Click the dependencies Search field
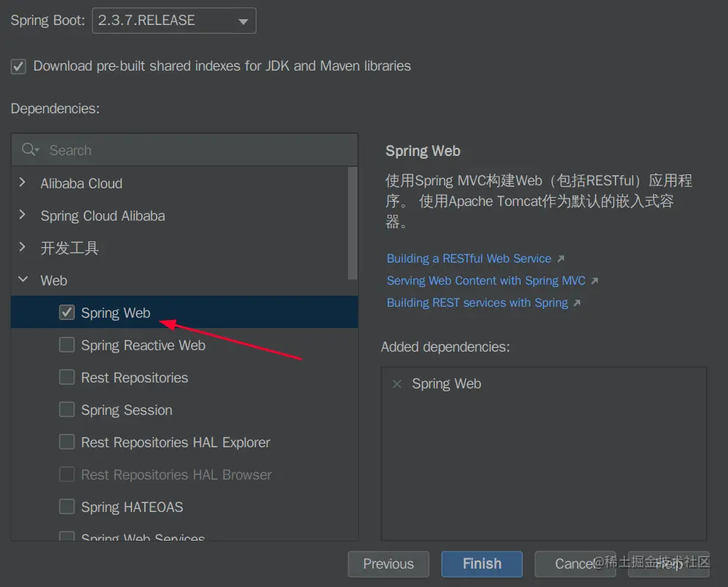This screenshot has width=728, height=587. (185, 150)
